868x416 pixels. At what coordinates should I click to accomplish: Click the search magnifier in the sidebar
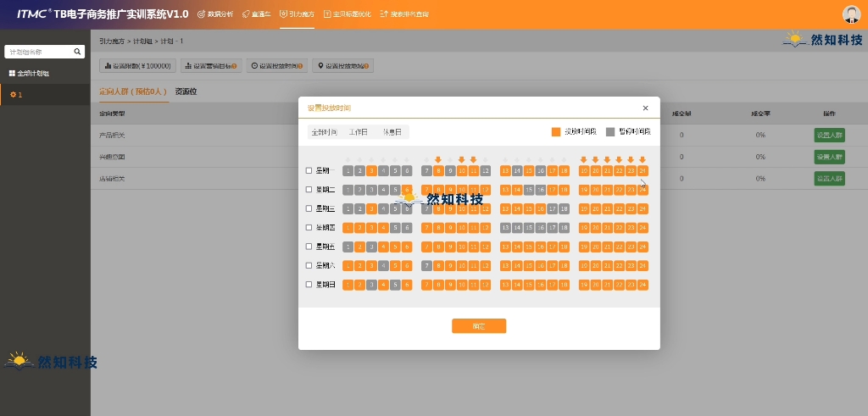[78, 52]
